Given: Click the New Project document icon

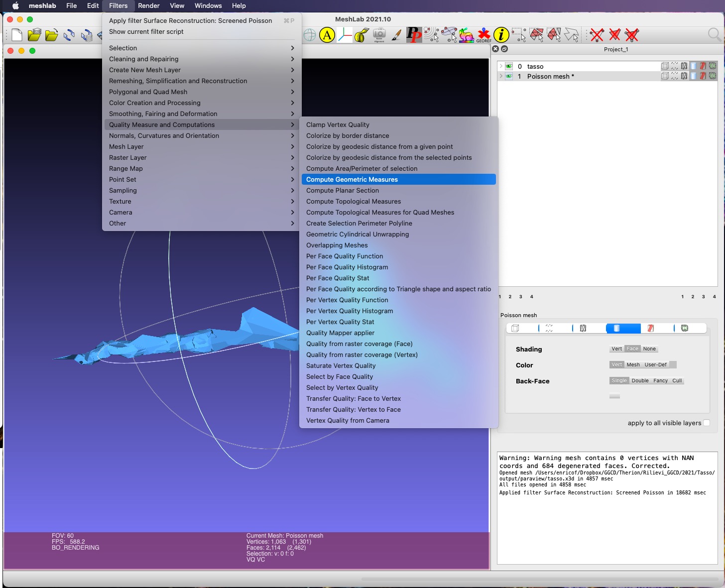Looking at the screenshot, I should coord(17,35).
